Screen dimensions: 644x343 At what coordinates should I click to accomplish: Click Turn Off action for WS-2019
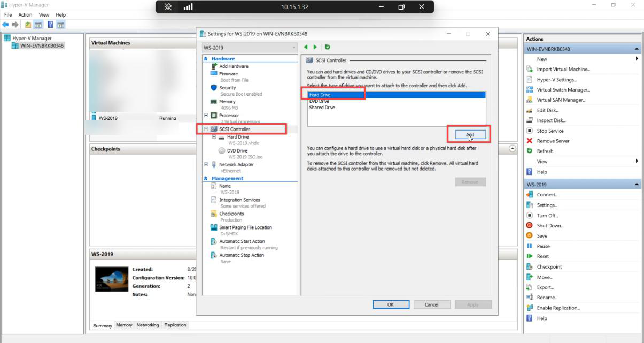click(x=547, y=216)
